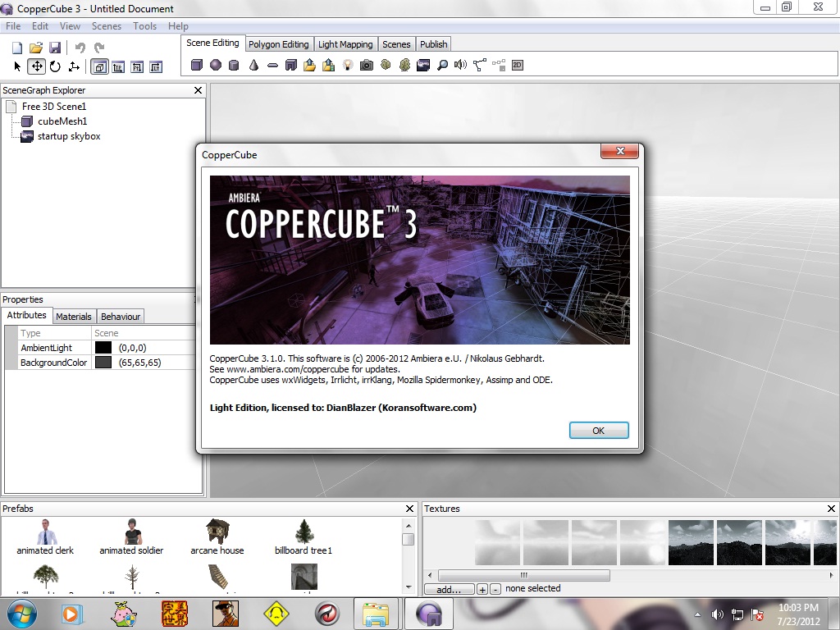Close the SceneGraph Explorer panel
This screenshot has width=840, height=630.
[199, 90]
